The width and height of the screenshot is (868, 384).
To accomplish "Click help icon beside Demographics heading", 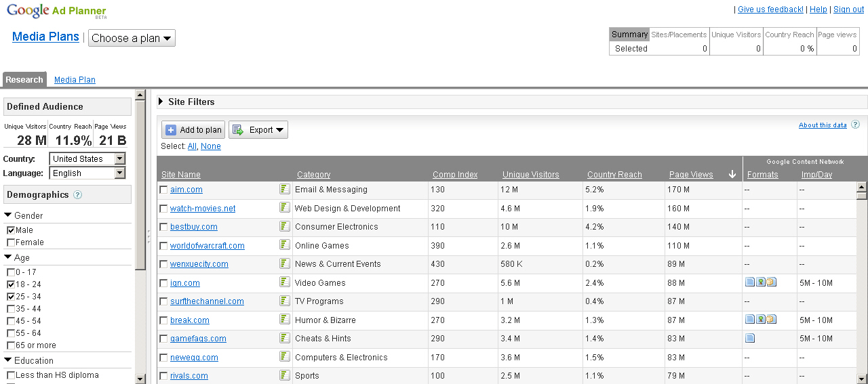I will [x=77, y=195].
